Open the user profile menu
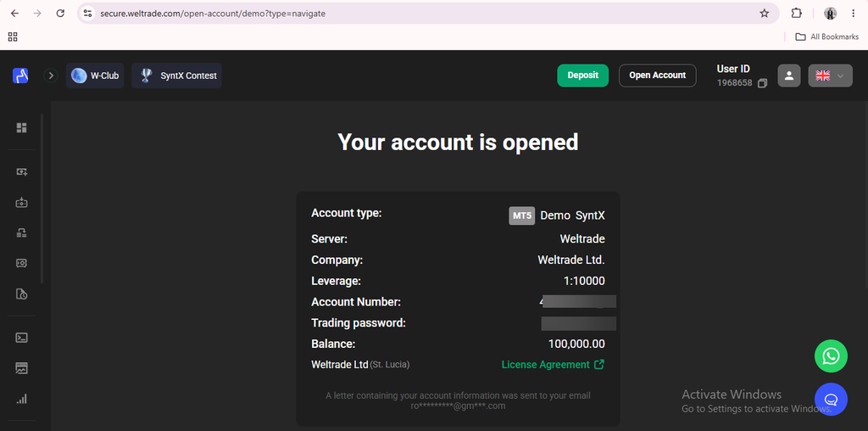This screenshot has width=868, height=431. coord(789,76)
